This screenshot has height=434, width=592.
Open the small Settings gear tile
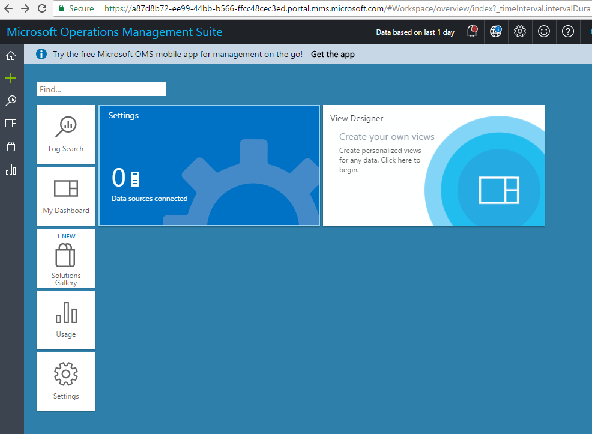[66, 382]
